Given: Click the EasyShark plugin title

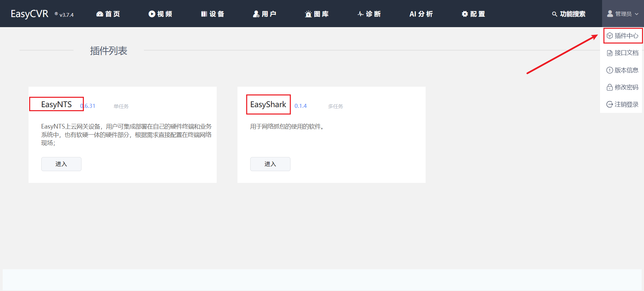Looking at the screenshot, I should tap(268, 104).
